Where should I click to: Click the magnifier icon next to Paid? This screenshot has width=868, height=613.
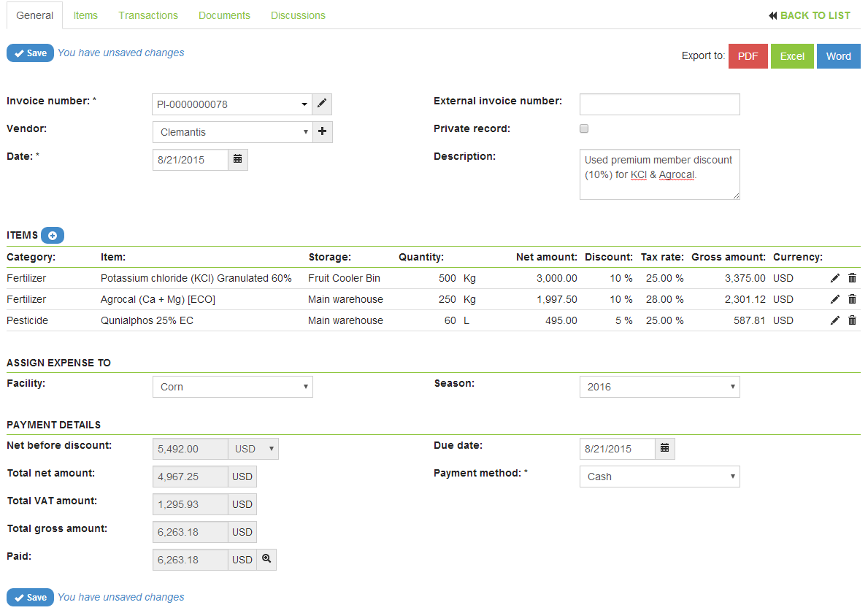[x=266, y=559]
